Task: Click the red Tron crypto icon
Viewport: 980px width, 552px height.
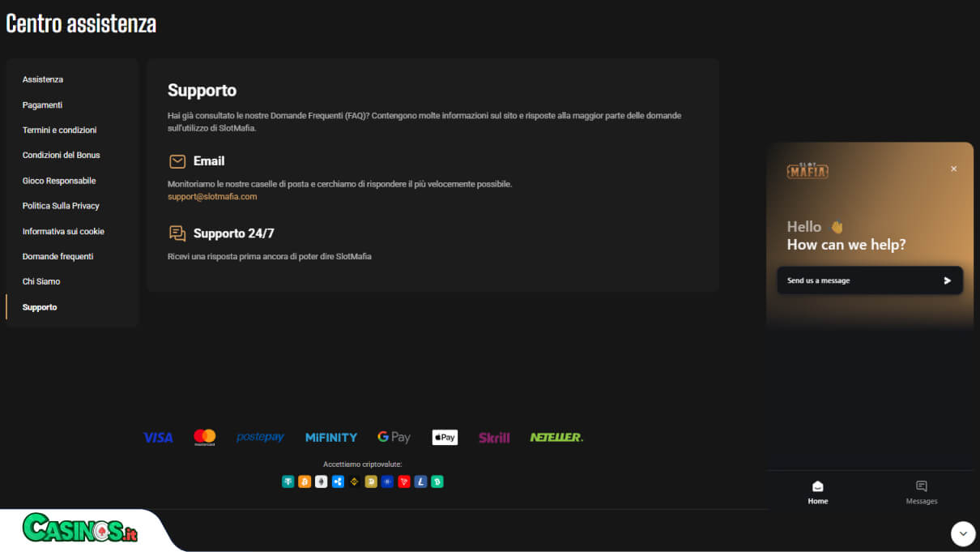Action: pos(404,481)
